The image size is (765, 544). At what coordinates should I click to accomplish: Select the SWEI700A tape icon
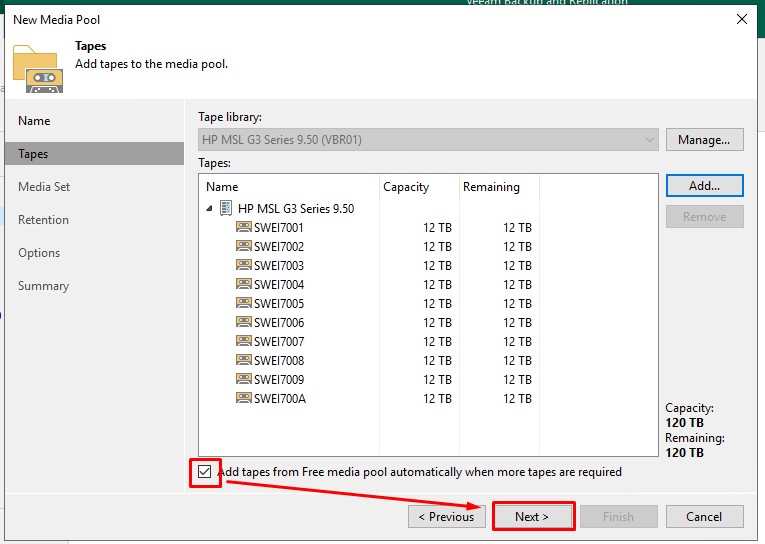coord(244,398)
